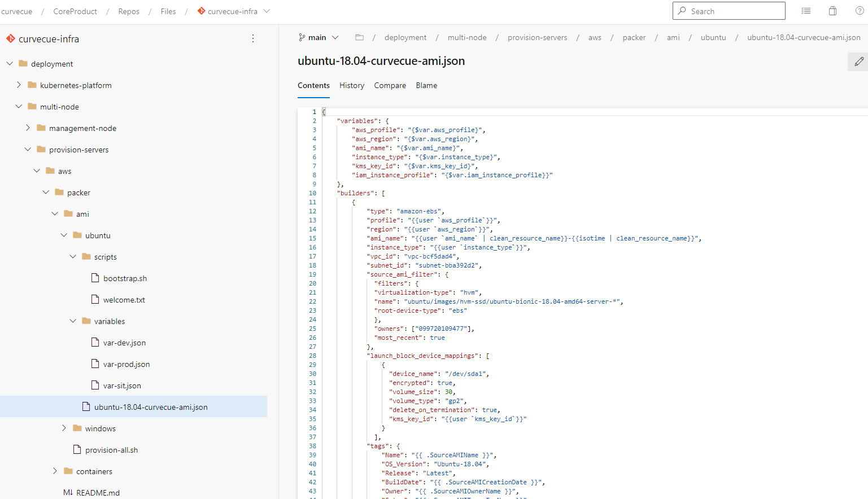Screen dimensions: 868x499
Task: Navigate to packer in file path
Action: tap(634, 37)
